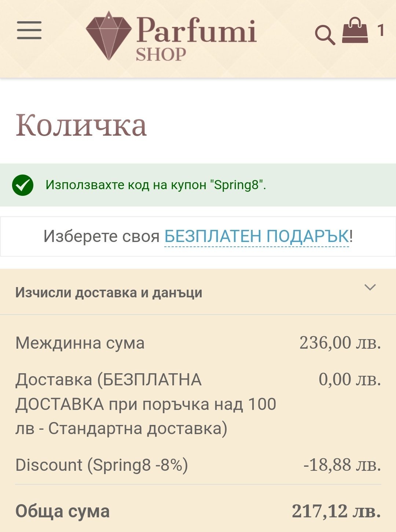
Task: Open the hamburger navigation menu
Action: click(29, 30)
